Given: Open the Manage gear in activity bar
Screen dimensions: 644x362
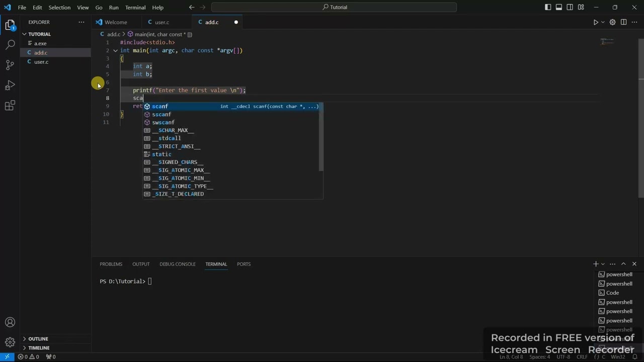Looking at the screenshot, I should pyautogui.click(x=10, y=342).
